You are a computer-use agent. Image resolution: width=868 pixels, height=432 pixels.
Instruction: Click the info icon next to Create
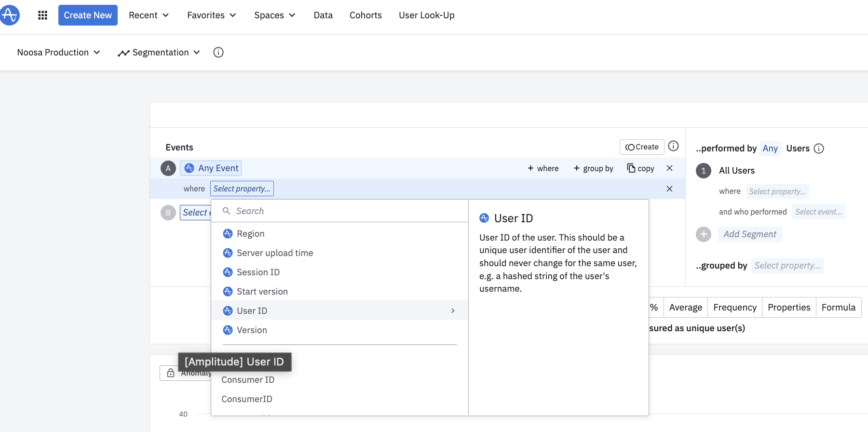point(674,146)
